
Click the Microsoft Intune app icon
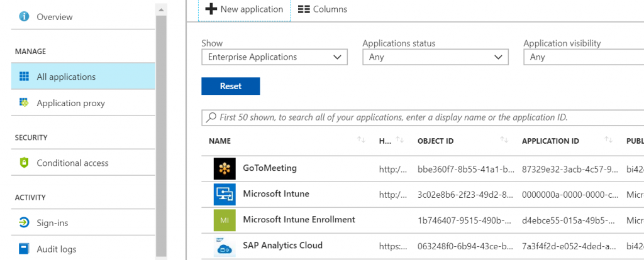tap(225, 195)
